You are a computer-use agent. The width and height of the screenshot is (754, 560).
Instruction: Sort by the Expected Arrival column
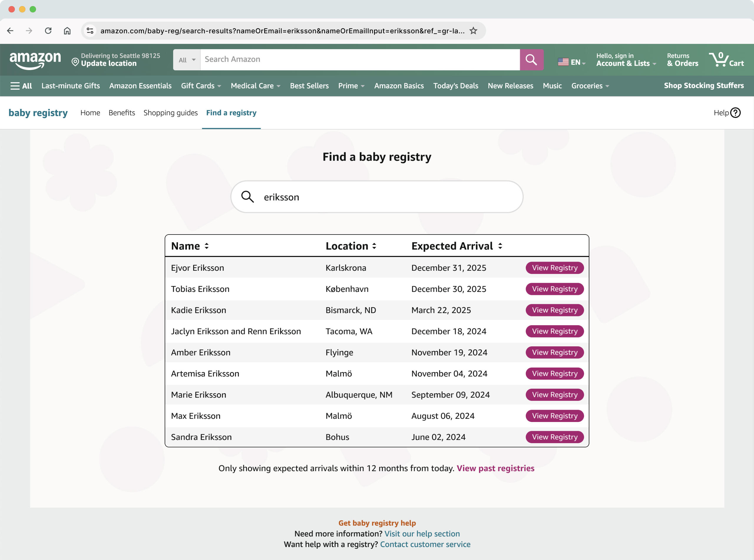point(500,246)
